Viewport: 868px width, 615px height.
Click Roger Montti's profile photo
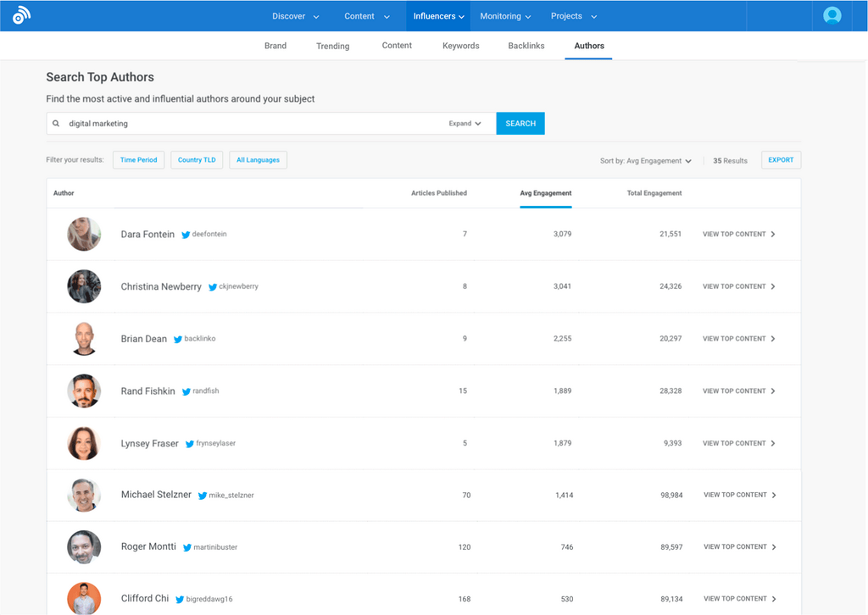click(84, 547)
